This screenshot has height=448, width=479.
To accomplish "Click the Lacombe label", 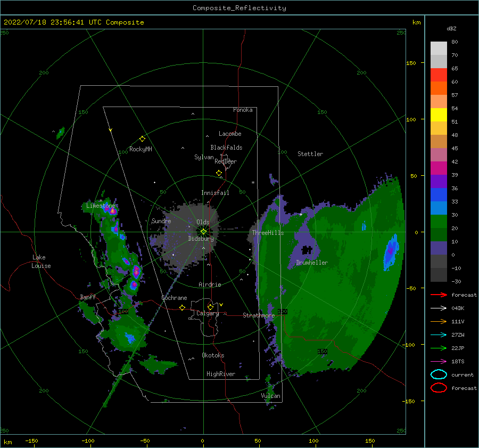I will coord(230,134).
